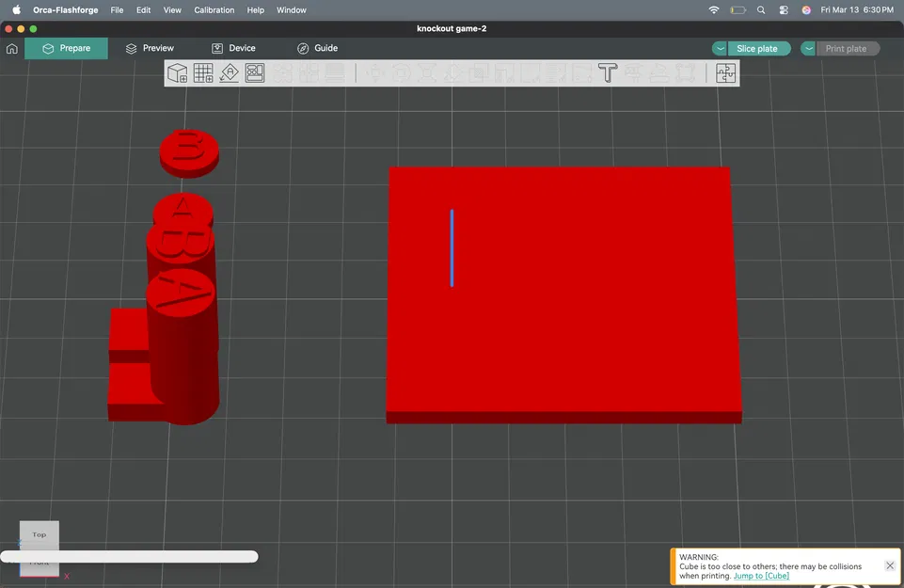The height and width of the screenshot is (588, 904).
Task: Click the Wi-Fi status icon
Action: (x=714, y=9)
